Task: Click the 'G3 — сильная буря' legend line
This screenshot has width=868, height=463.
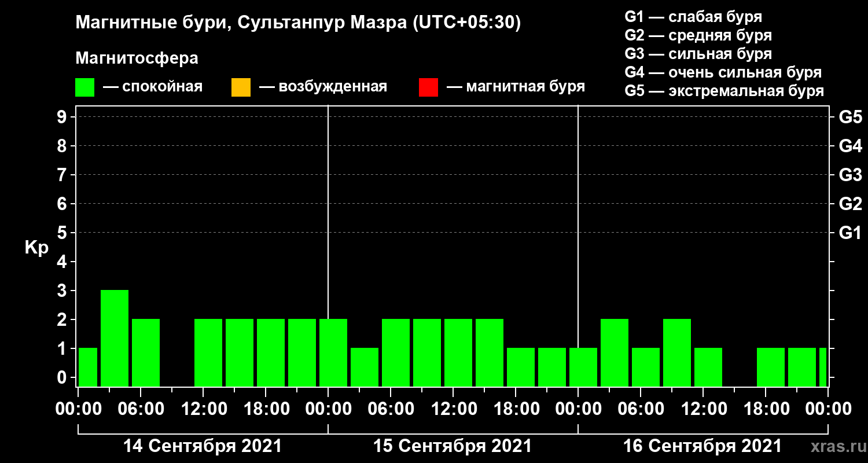Action: coord(698,54)
